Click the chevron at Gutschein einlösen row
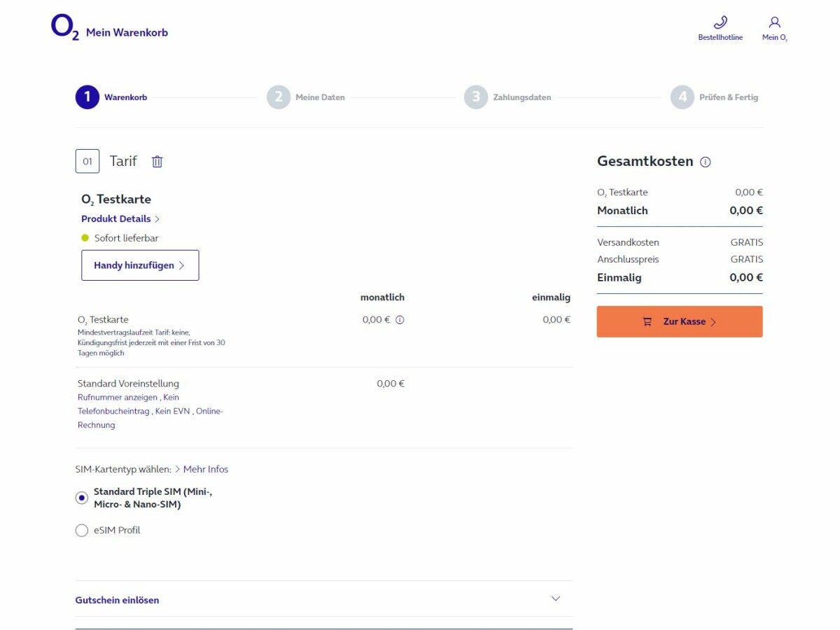 coord(556,599)
